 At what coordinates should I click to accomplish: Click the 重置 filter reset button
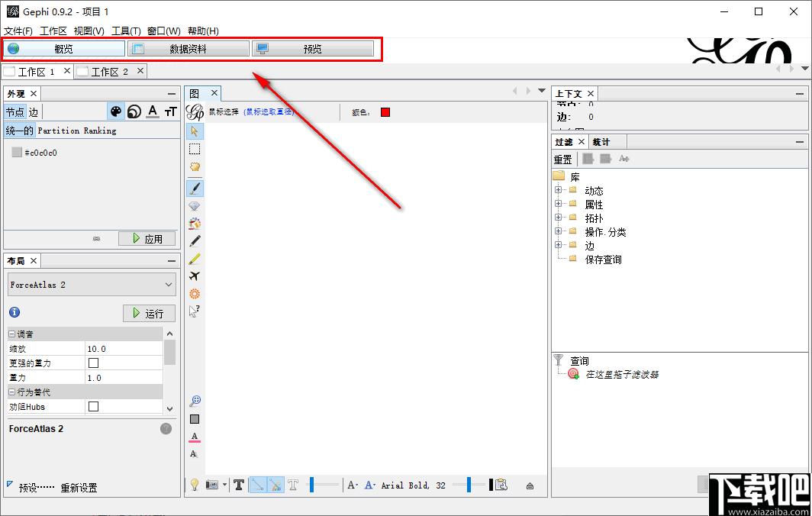[x=563, y=159]
